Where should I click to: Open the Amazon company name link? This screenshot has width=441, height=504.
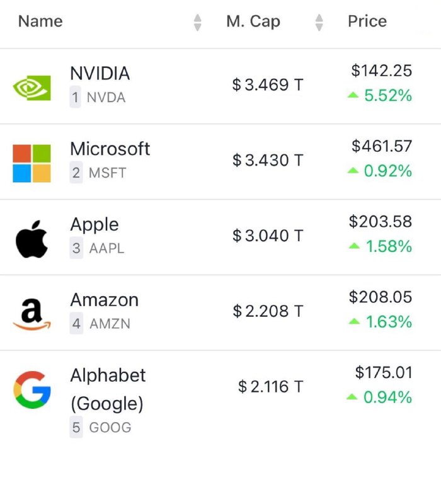105,300
